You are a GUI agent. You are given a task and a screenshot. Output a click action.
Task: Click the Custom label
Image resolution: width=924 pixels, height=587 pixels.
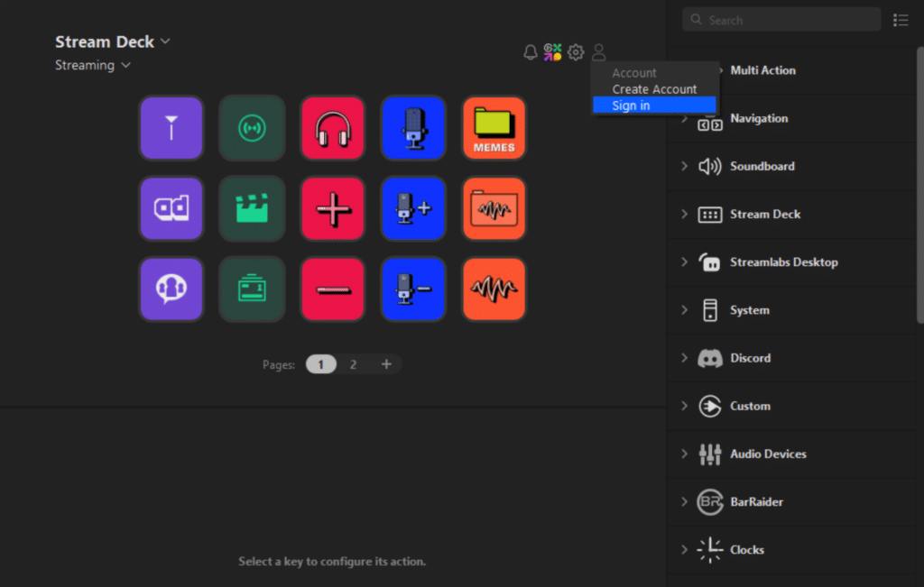(x=750, y=407)
